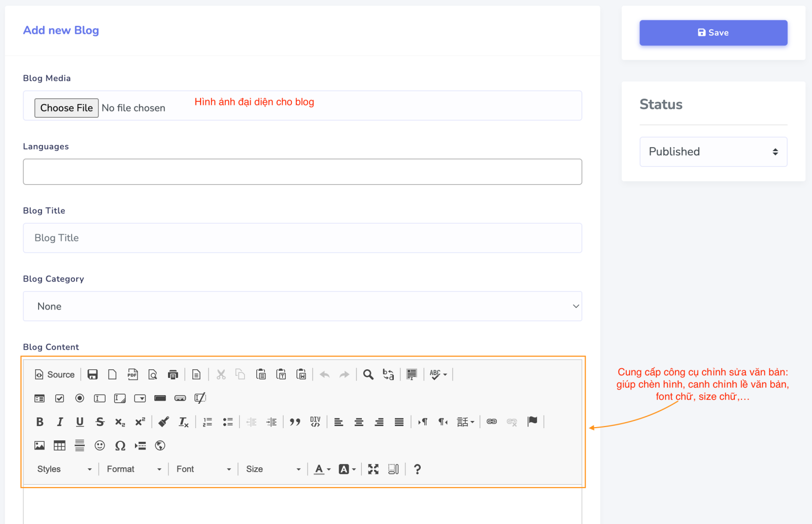Toggle Show Blocks in the editor
Image resolution: width=812 pixels, height=524 pixels.
pyautogui.click(x=393, y=469)
